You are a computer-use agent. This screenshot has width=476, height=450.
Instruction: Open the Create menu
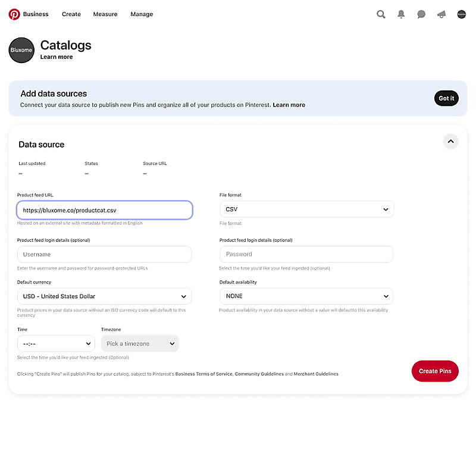(71, 14)
